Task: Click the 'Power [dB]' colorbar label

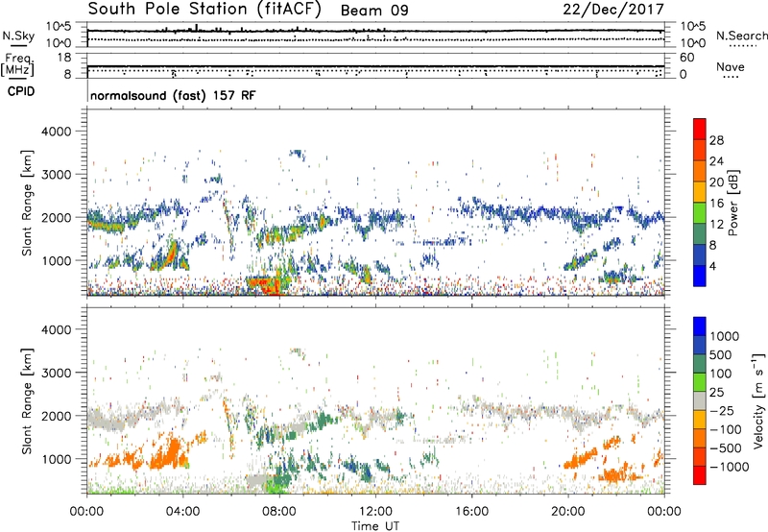Action: click(x=733, y=203)
